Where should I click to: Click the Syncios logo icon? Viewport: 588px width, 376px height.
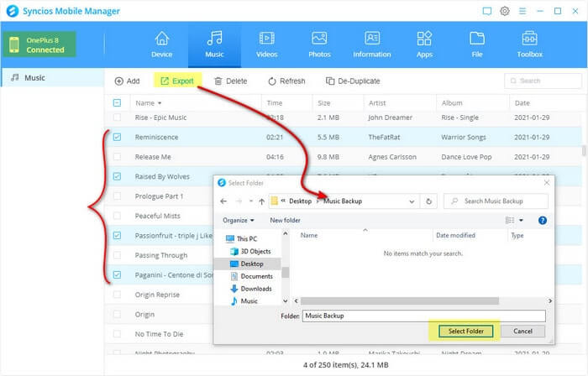click(x=13, y=11)
